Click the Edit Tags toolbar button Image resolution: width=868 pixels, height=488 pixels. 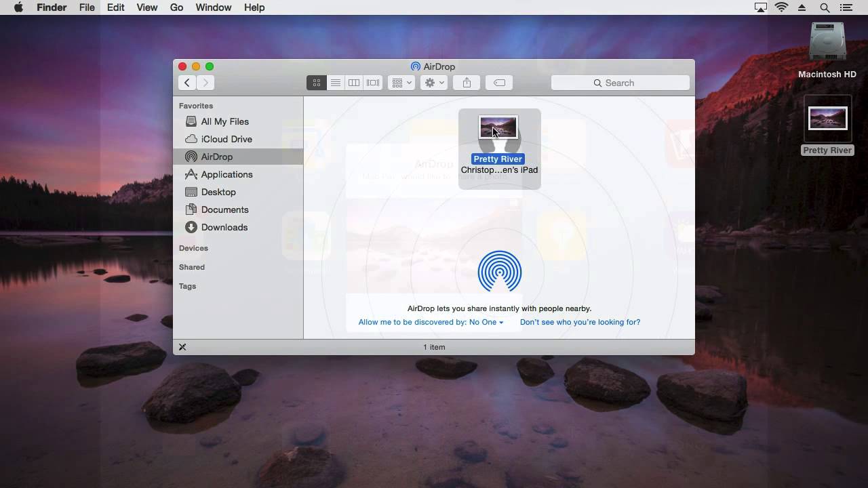(499, 83)
